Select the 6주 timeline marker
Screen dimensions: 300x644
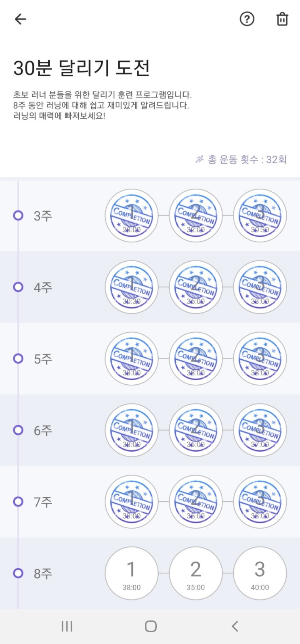pyautogui.click(x=18, y=430)
